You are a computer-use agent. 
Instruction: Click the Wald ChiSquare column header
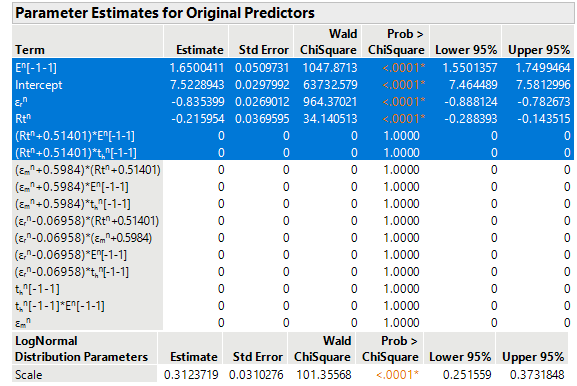tap(328, 42)
